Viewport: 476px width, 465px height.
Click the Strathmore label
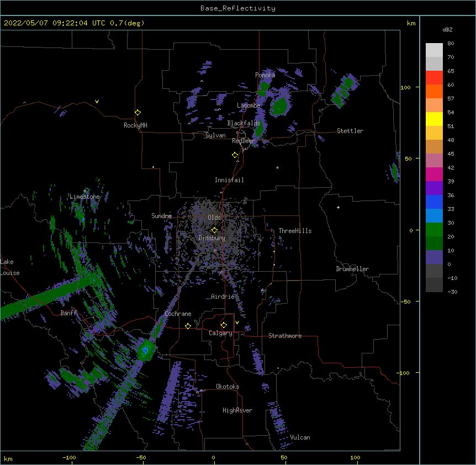click(285, 336)
